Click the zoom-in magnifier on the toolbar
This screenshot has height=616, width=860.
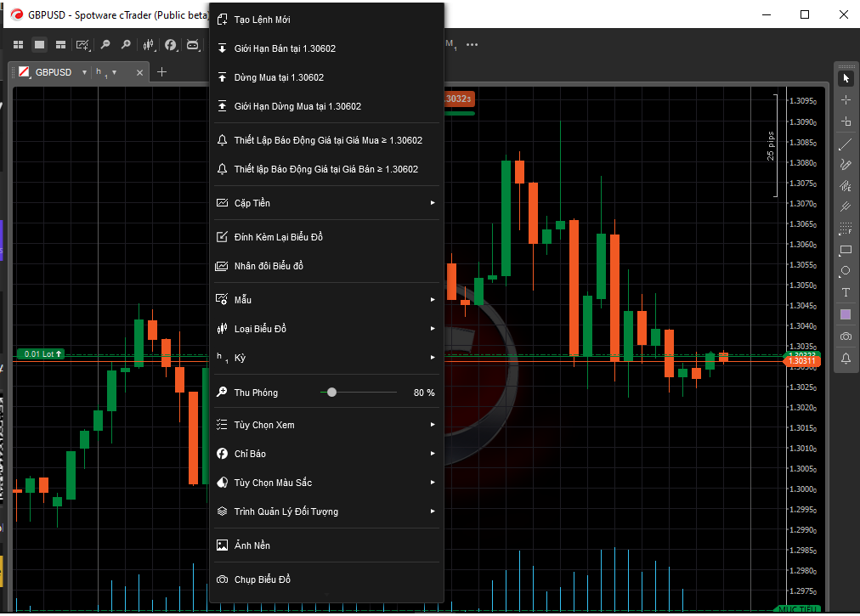pos(126,44)
